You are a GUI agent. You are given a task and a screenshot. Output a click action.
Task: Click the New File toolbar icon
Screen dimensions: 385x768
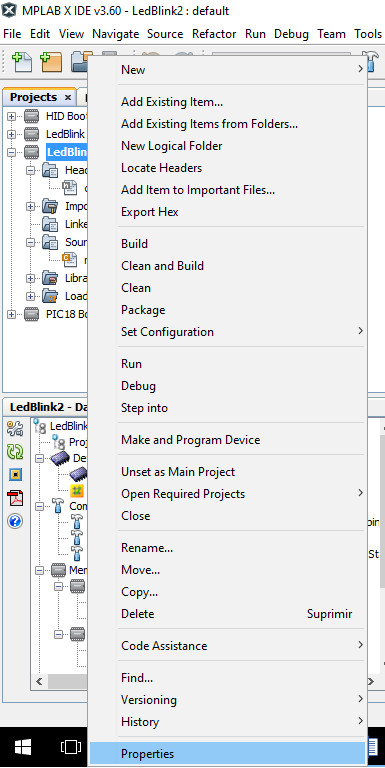[x=22, y=62]
